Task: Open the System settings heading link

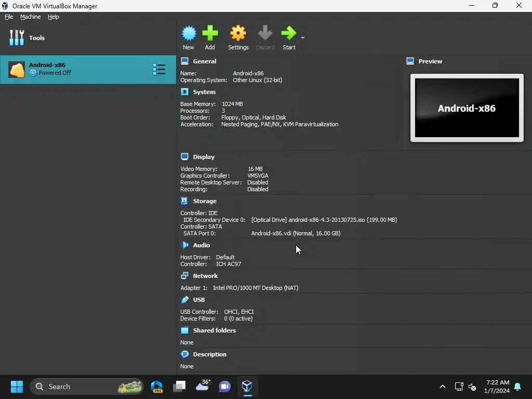Action: [x=204, y=92]
